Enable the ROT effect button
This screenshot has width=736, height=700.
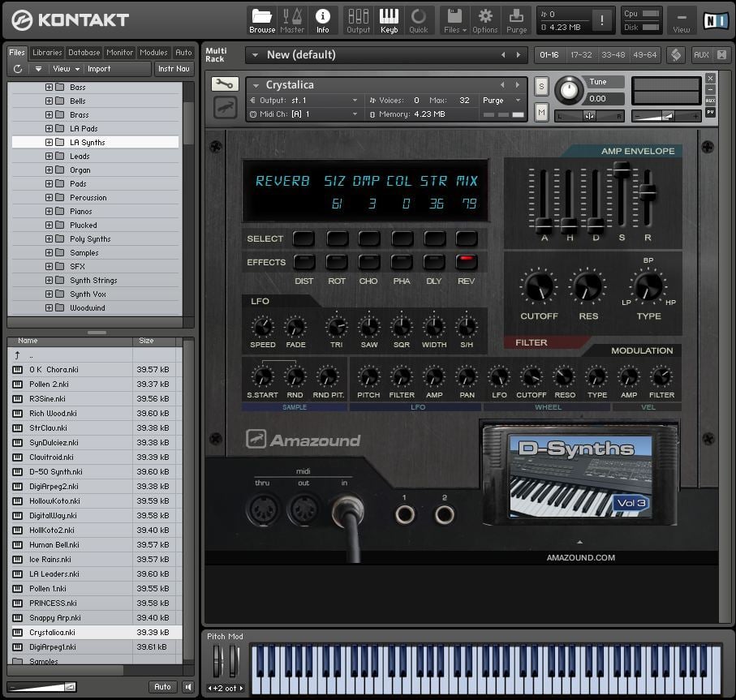pyautogui.click(x=337, y=262)
